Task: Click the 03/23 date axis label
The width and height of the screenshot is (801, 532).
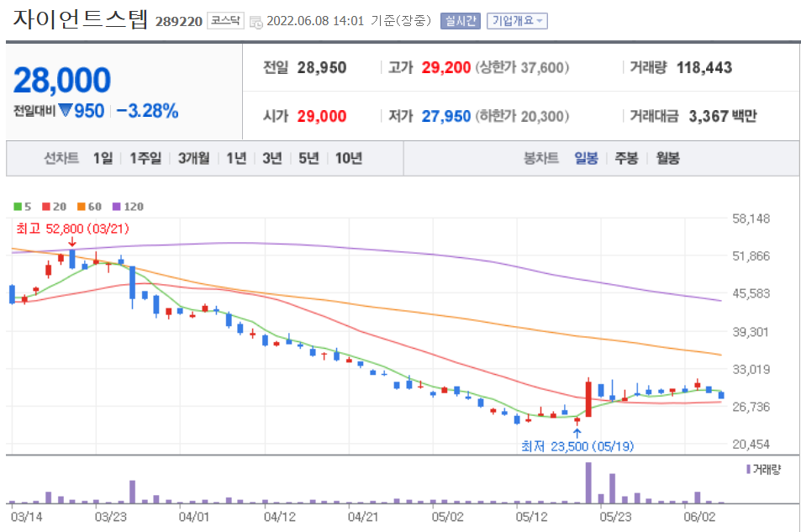Action: 110,517
